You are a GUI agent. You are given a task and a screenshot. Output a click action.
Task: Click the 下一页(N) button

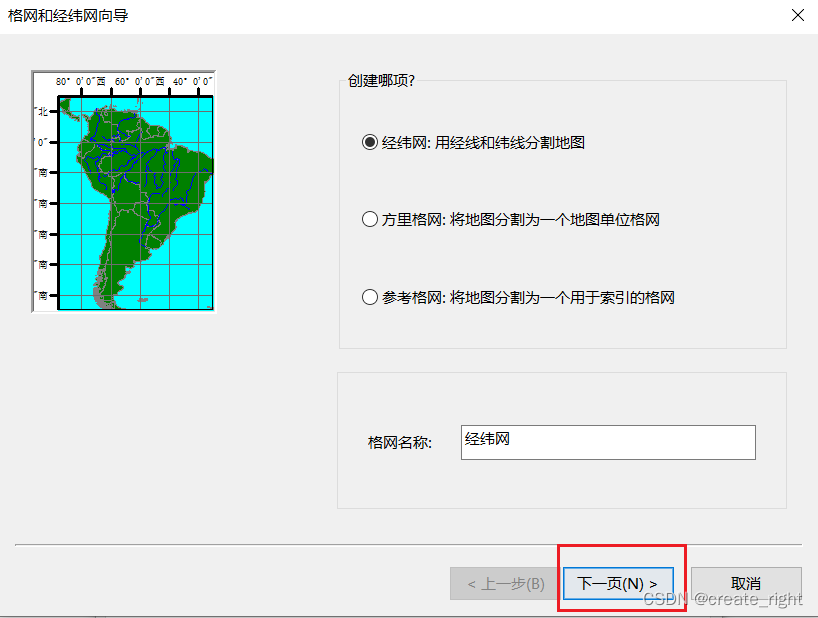point(618,583)
